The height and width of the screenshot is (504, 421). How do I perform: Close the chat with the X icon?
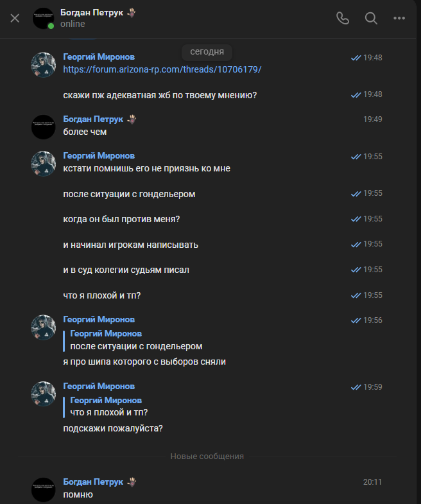pyautogui.click(x=15, y=18)
